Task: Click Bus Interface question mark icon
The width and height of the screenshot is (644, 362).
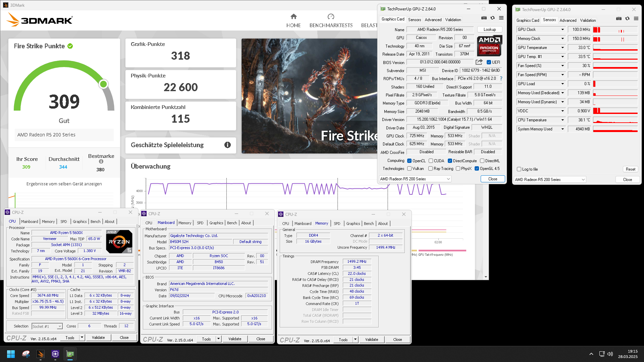Action: coord(501,78)
